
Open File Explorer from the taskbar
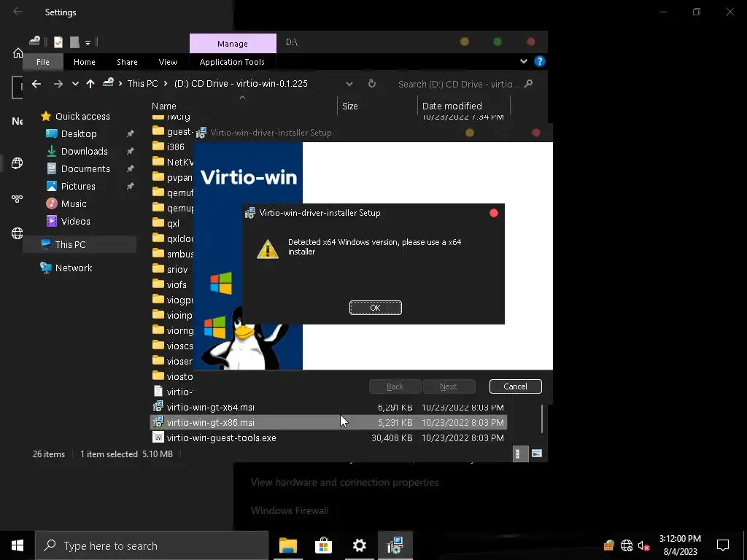[x=288, y=545]
